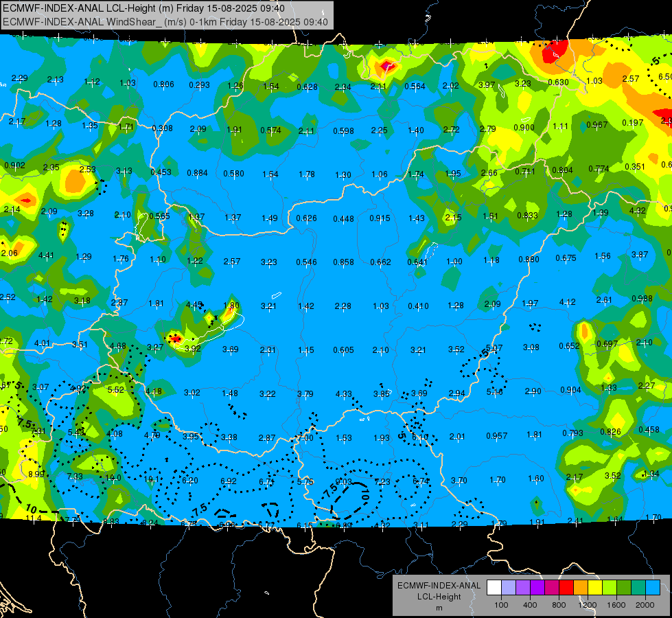Image resolution: width=672 pixels, height=618 pixels.
Task: Click the legend tick label 100
Action: click(502, 605)
